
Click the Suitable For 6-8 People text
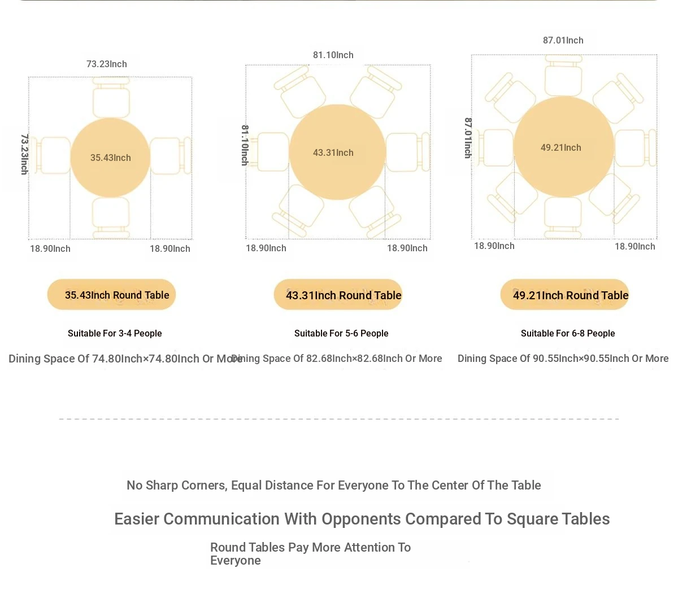point(568,333)
